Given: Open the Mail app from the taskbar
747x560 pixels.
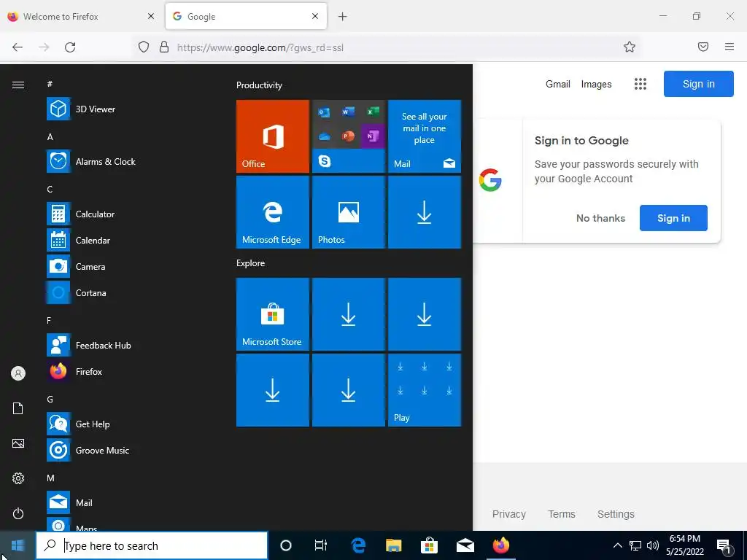Looking at the screenshot, I should (x=465, y=545).
